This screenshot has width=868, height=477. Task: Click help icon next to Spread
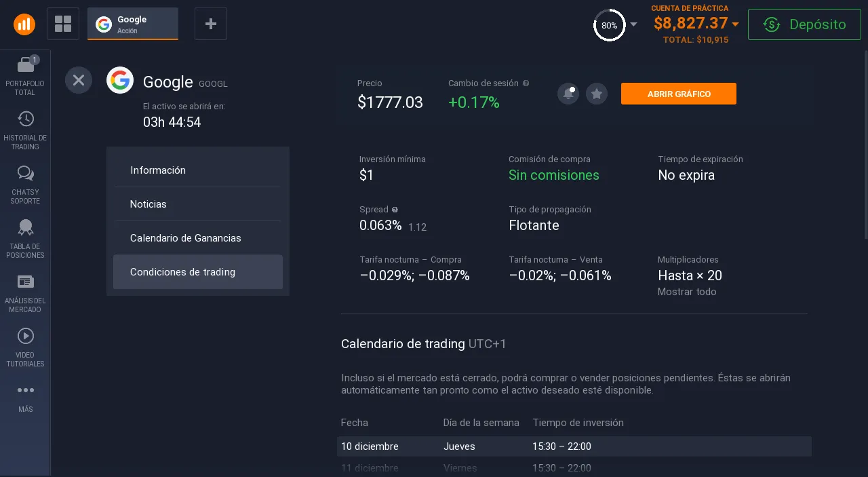(395, 210)
